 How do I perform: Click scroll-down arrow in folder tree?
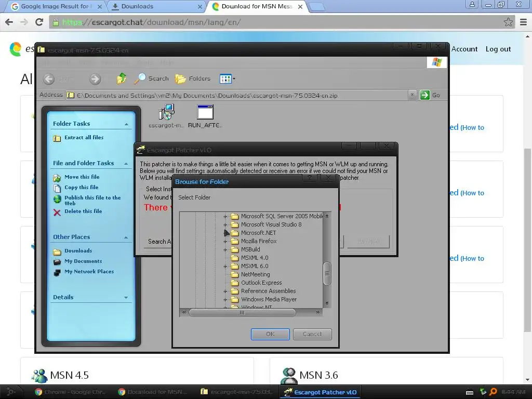[327, 303]
